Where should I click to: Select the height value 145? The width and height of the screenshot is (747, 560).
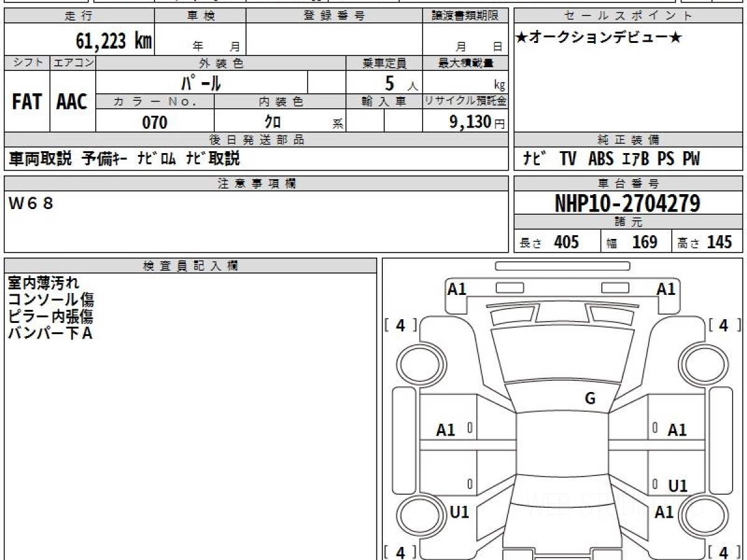tap(718, 242)
